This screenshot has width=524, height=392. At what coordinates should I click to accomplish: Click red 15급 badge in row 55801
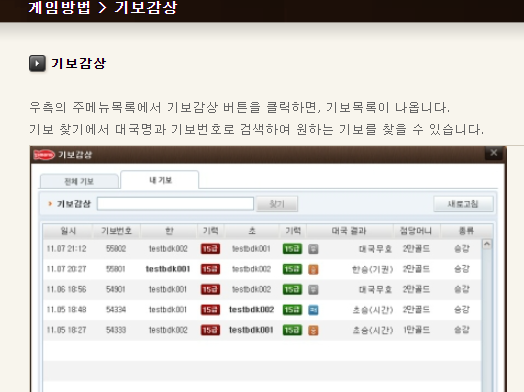tap(210, 269)
